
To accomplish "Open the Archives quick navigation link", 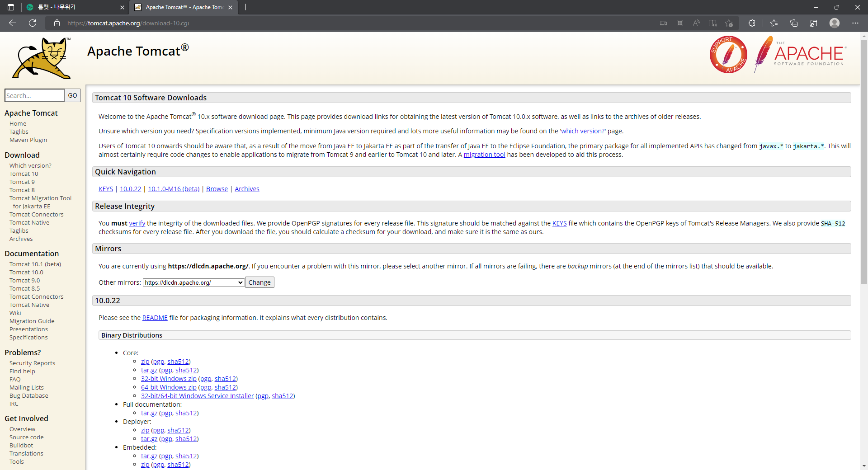I will tap(247, 189).
